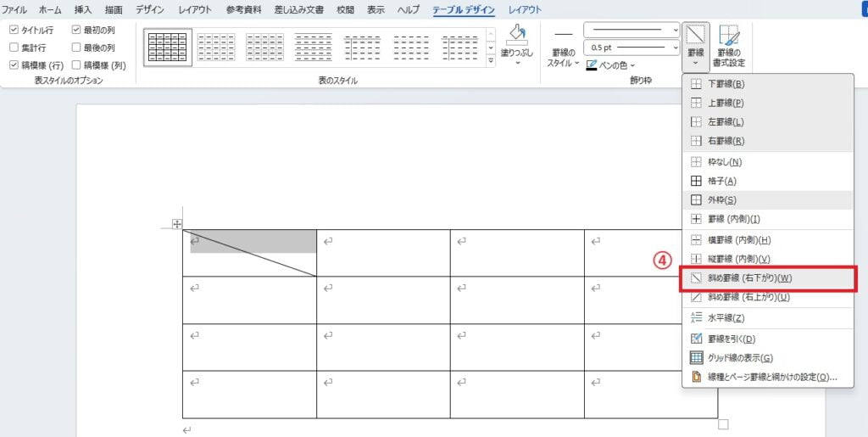The height and width of the screenshot is (437, 868).
Task: Select fifth table style thumbnail
Action: (x=362, y=47)
